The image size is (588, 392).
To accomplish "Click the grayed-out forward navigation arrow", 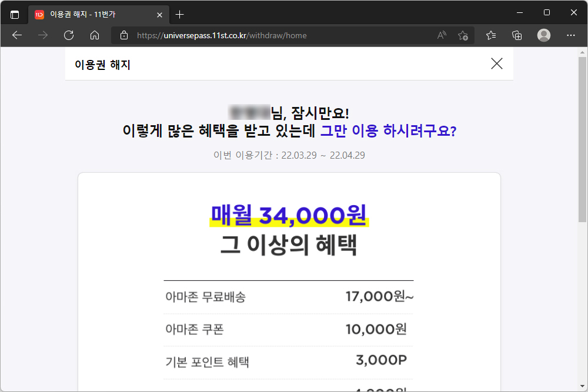I will click(43, 35).
